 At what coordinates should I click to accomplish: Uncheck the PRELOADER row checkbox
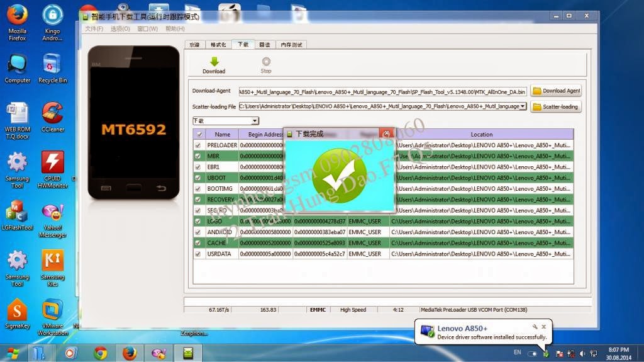[x=198, y=145]
